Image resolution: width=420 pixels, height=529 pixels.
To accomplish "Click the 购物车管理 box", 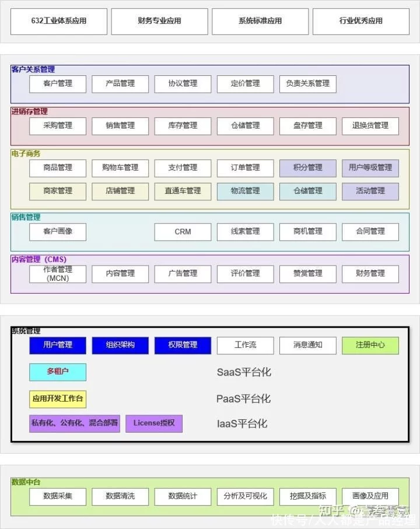I will click(120, 168).
